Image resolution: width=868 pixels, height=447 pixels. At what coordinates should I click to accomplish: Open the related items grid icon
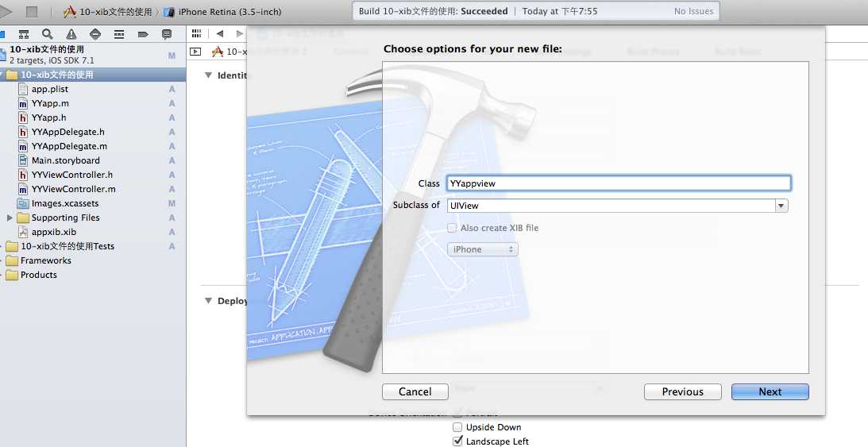click(x=196, y=34)
